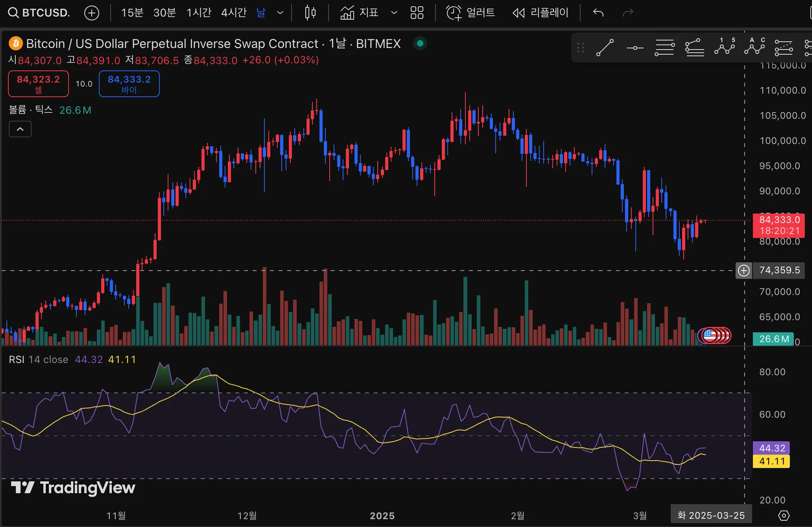812x527 pixels.
Task: Switch to the 15분 timeframe
Action: pyautogui.click(x=132, y=13)
